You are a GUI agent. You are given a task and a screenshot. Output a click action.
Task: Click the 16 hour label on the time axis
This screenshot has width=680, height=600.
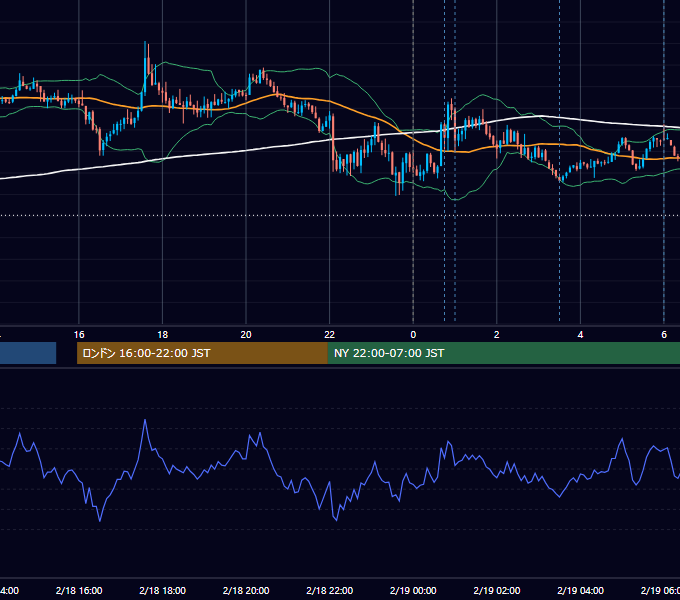79,335
